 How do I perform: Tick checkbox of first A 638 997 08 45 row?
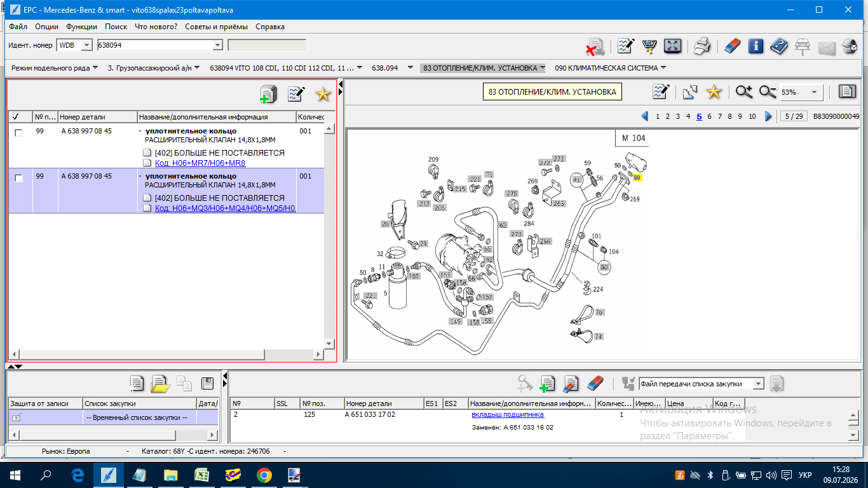tap(18, 133)
